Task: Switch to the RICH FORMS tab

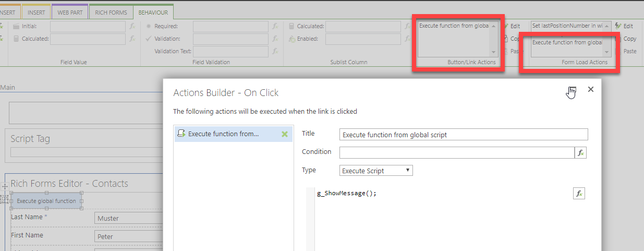Action: pyautogui.click(x=111, y=13)
